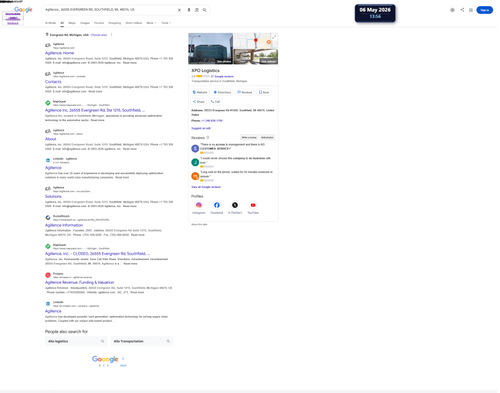Screen dimensions: 500x393
Task: Open the Tools dropdown
Action: pos(166,23)
